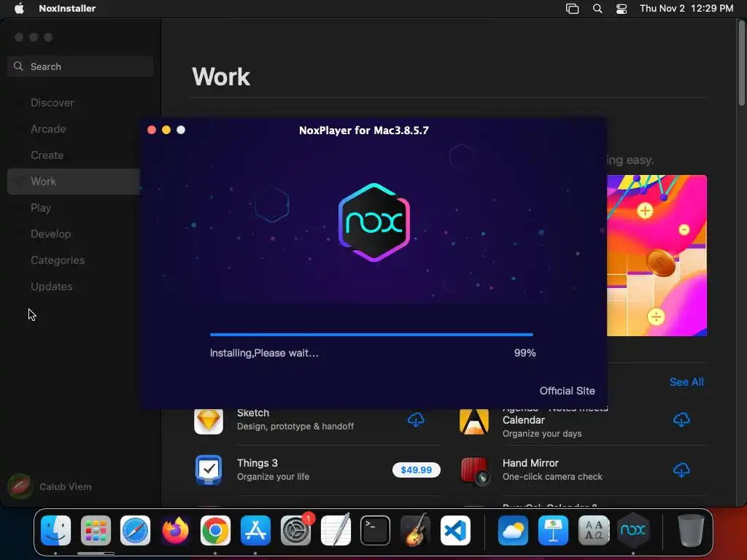The width and height of the screenshot is (747, 560).
Task: Open the Apple menu
Action: [x=19, y=8]
